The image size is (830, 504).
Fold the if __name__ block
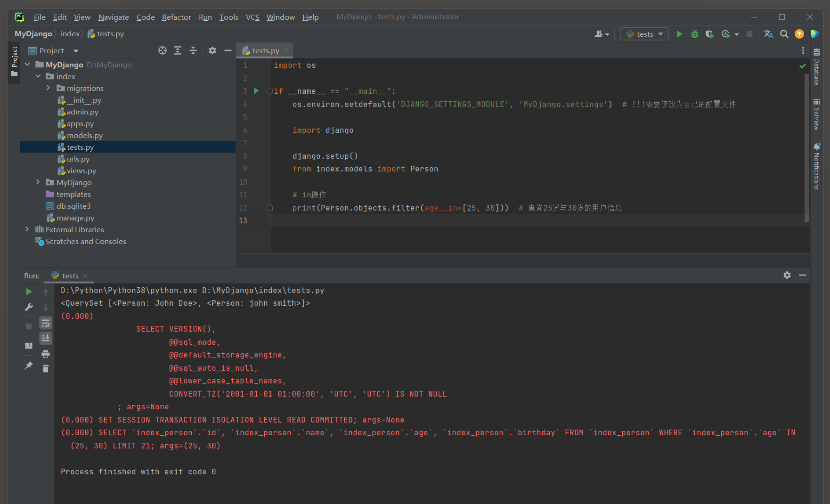click(270, 91)
